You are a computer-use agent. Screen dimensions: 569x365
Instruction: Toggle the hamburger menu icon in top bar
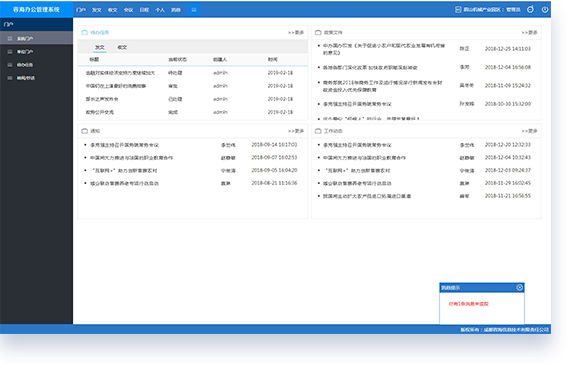(x=194, y=10)
